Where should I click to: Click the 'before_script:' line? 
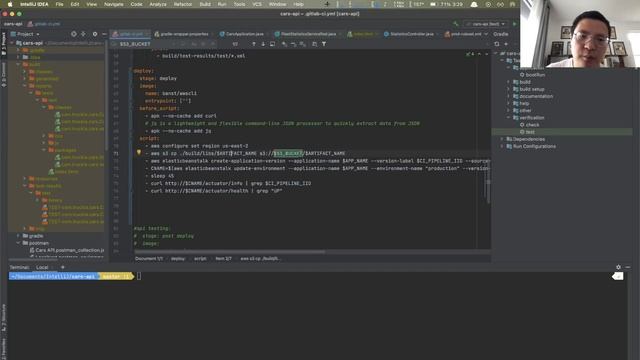pos(159,108)
